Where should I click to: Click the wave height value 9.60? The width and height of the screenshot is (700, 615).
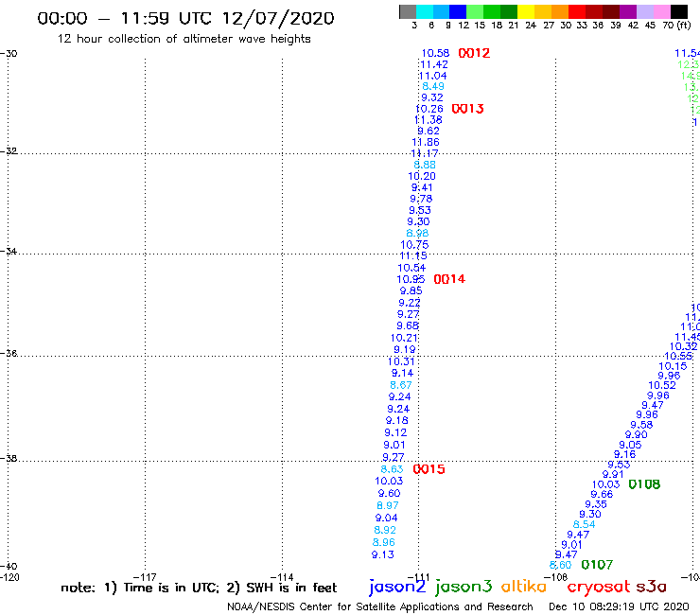[390, 494]
